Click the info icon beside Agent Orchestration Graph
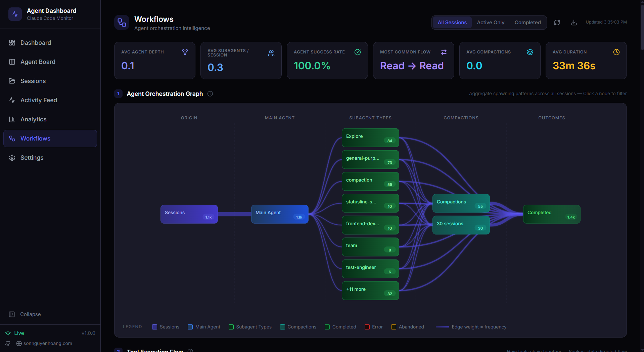 (210, 94)
